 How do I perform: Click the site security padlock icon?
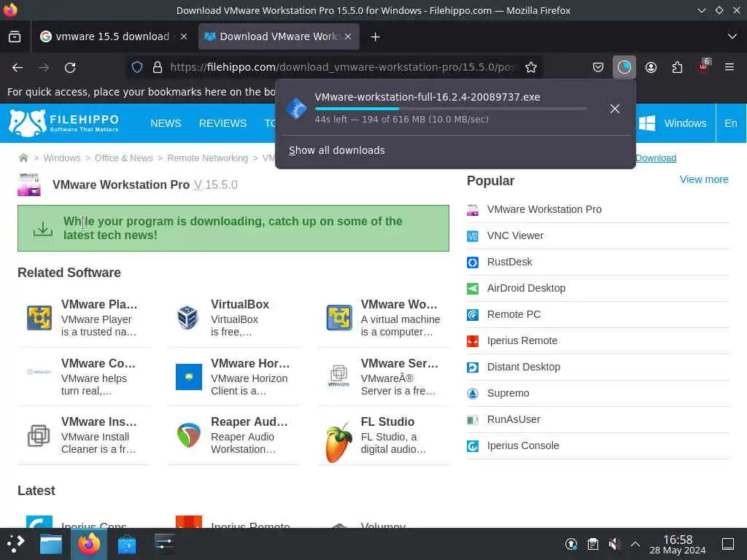coord(158,67)
